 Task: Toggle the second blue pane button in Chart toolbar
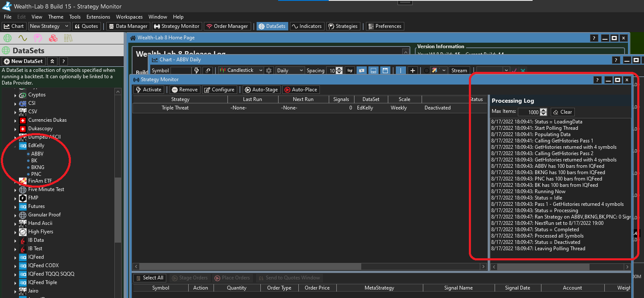click(373, 71)
